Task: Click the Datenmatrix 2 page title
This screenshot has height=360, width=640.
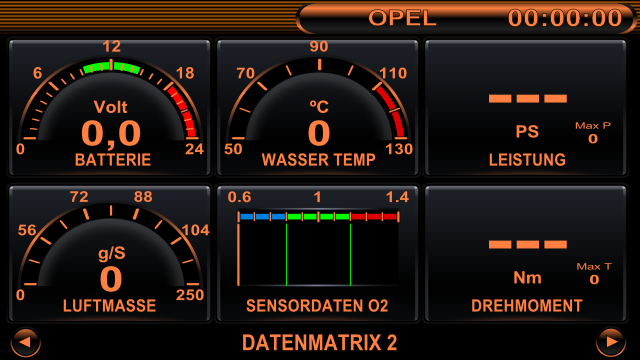Action: pyautogui.click(x=319, y=342)
